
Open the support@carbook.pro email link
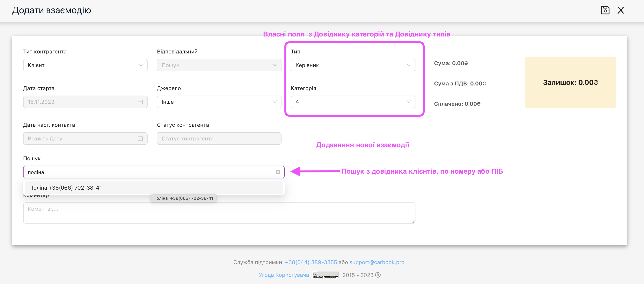click(377, 262)
